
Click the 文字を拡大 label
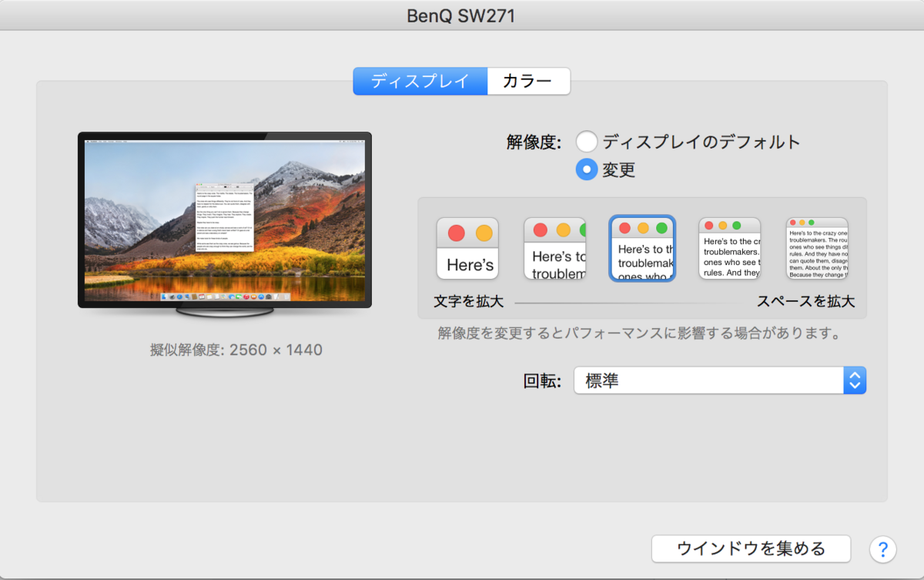468,301
